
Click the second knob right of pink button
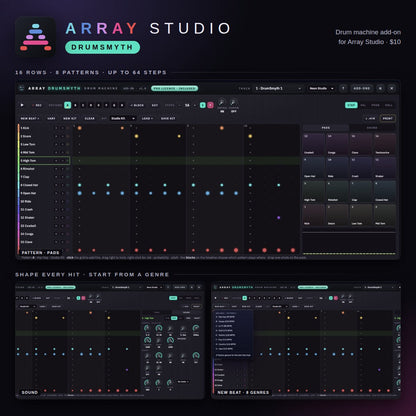(x=233, y=103)
